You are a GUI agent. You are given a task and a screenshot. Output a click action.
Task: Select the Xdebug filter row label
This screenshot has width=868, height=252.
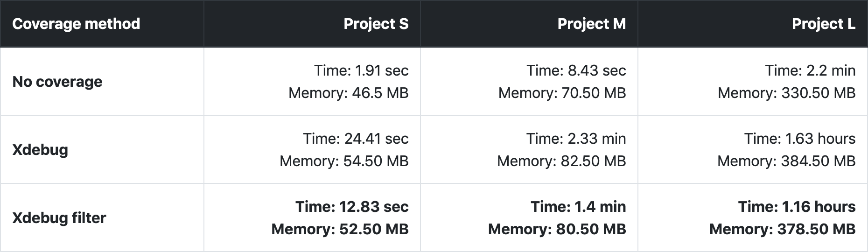[59, 218]
